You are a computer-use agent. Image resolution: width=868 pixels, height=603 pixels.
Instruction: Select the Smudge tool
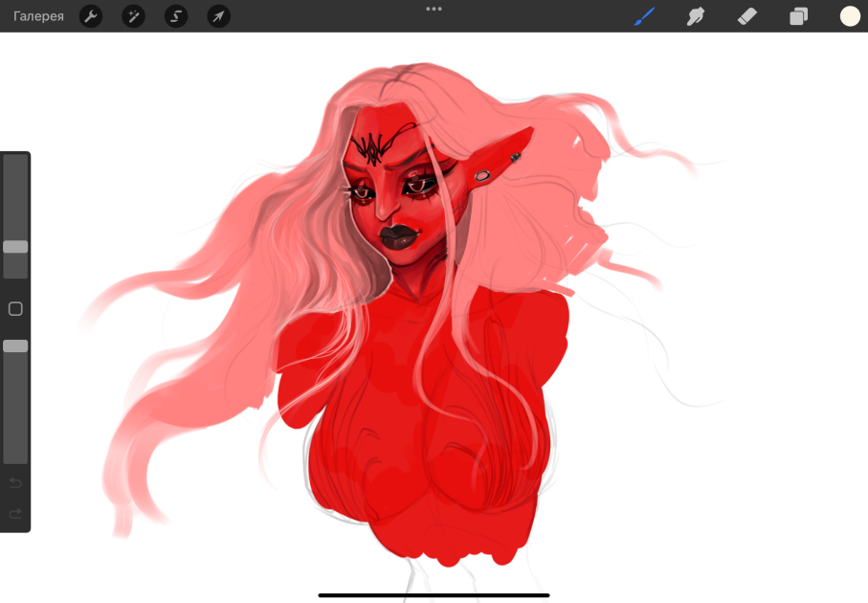pos(696,16)
